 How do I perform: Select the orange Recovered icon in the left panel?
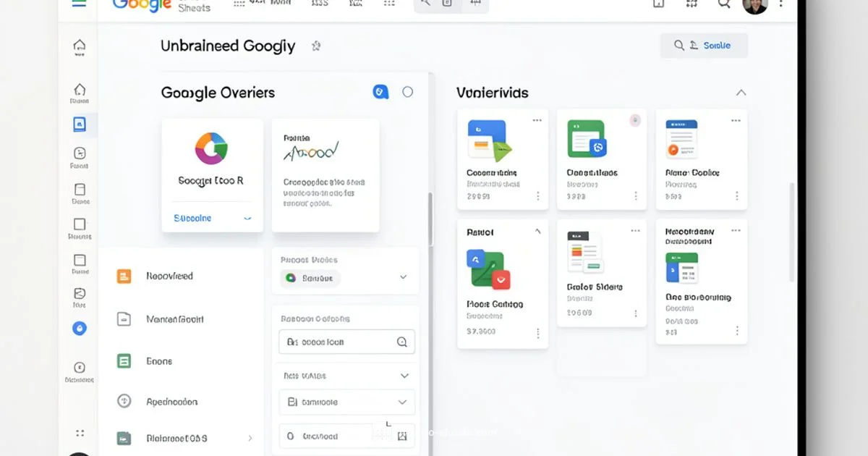[122, 276]
